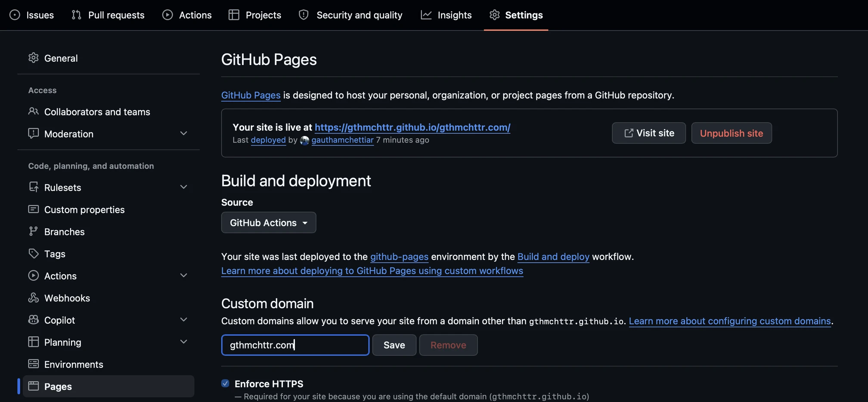Click the custom domain text field
This screenshot has height=402, width=868.
tap(295, 345)
